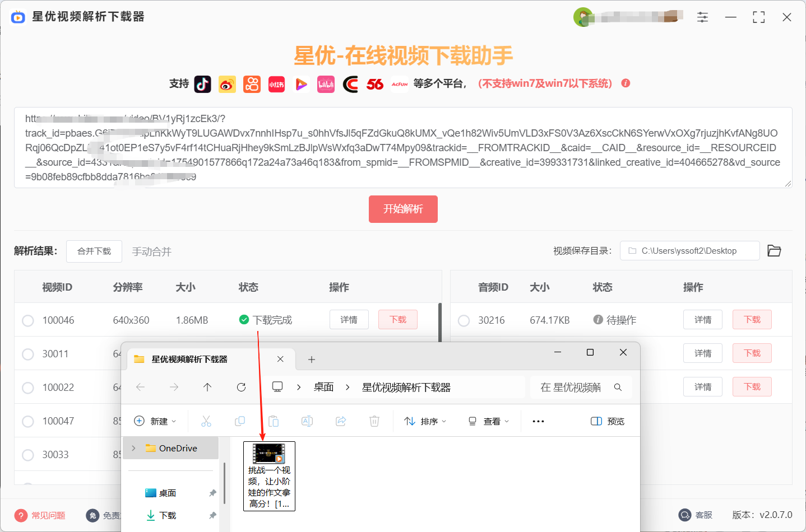Screen dimensions: 806x532
Task: Click the Explorer forward arrow
Action: click(174, 387)
